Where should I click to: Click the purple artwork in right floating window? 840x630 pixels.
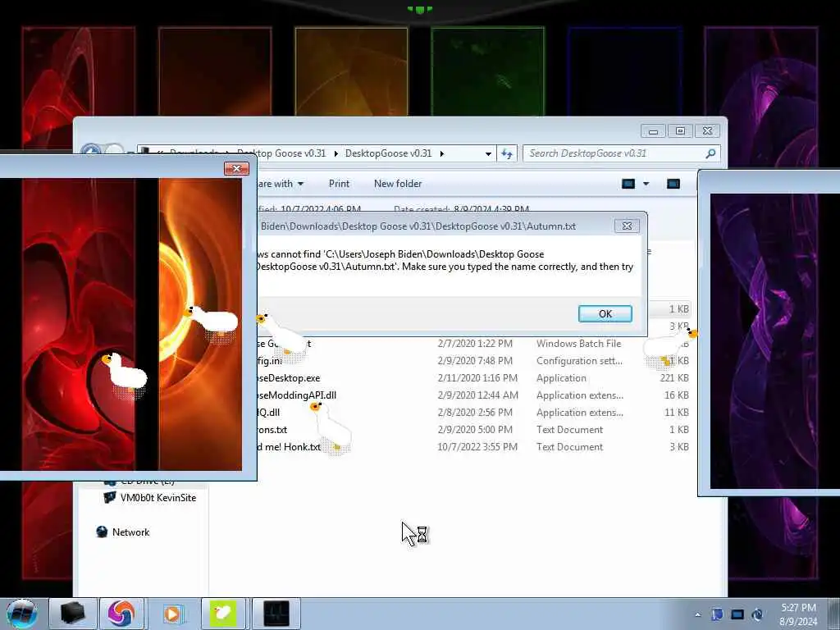[774, 341]
